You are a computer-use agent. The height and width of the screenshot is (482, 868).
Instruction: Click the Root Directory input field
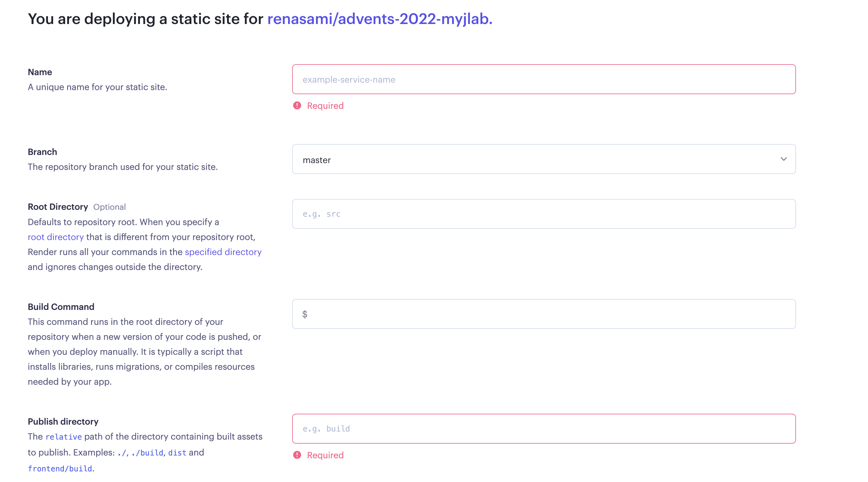tap(543, 214)
